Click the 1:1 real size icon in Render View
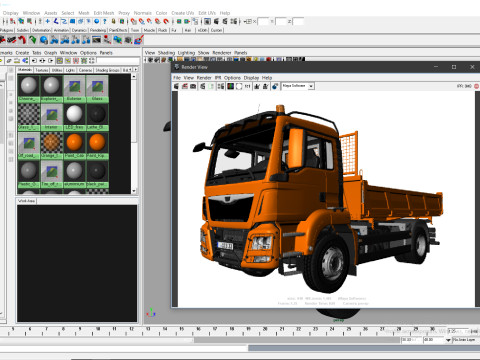Image resolution: width=480 pixels, height=360 pixels. 247,86
